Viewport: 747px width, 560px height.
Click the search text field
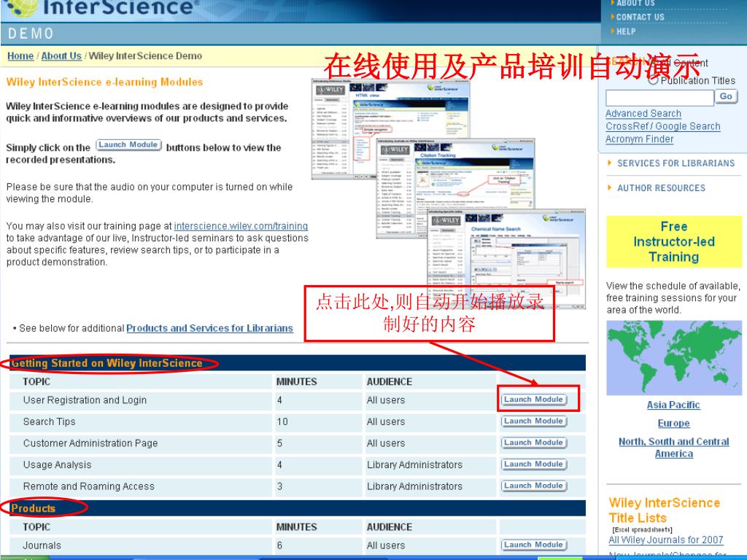coord(659,98)
